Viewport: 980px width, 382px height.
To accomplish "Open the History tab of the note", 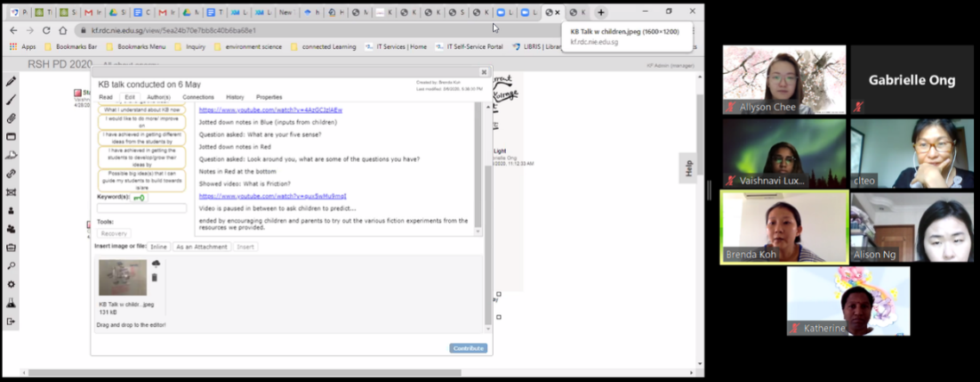I will (x=235, y=97).
